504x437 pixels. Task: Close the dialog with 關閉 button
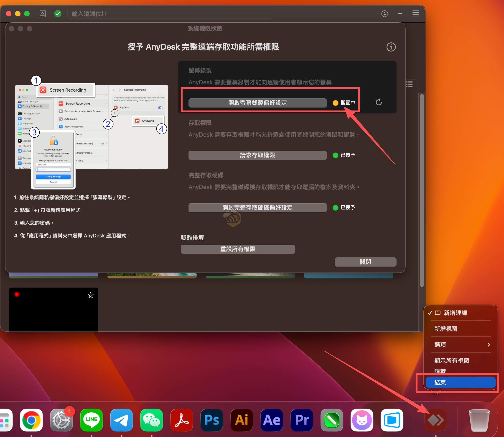(x=365, y=262)
